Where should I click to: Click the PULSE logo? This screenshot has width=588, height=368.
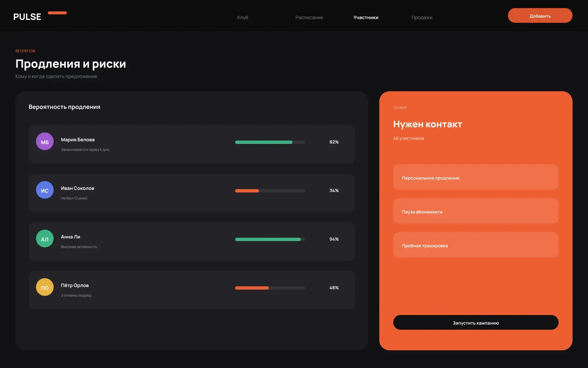click(x=27, y=17)
